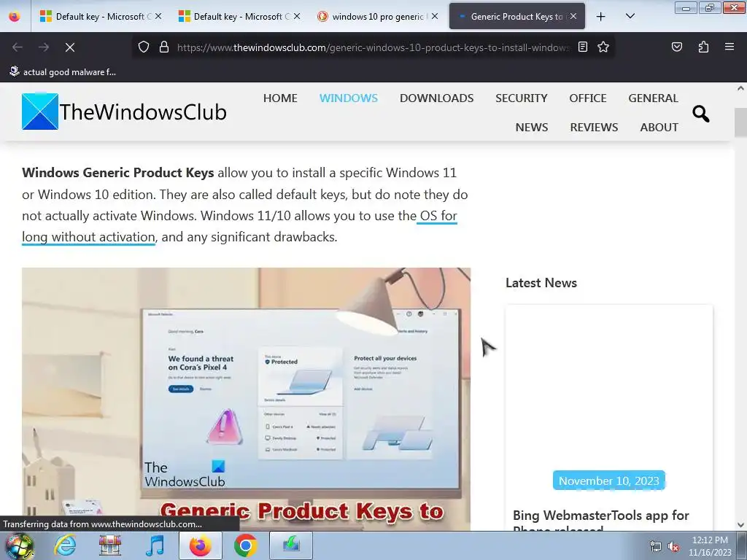The image size is (747, 560).
Task: Open HOME in site navigation
Action: click(x=280, y=98)
